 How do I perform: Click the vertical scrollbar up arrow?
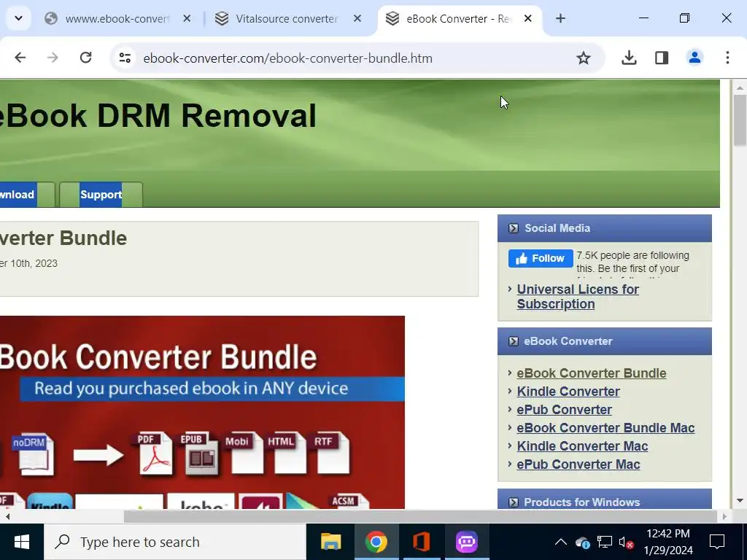click(x=740, y=87)
